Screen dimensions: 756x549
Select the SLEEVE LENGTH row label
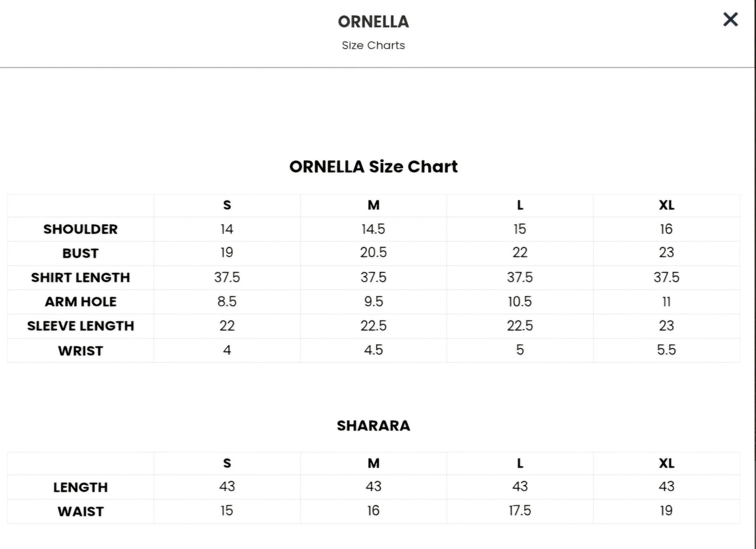81,326
